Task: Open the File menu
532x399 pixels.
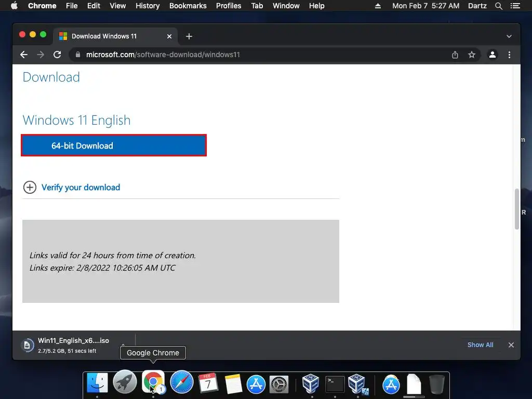Action: 72,6
